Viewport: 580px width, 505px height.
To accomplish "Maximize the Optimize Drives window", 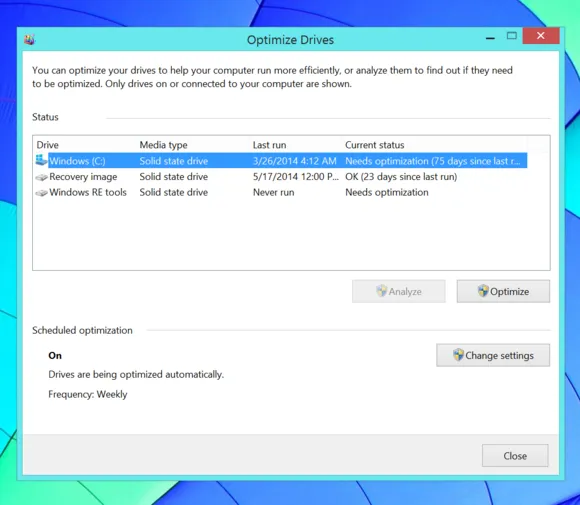I will click(x=512, y=36).
